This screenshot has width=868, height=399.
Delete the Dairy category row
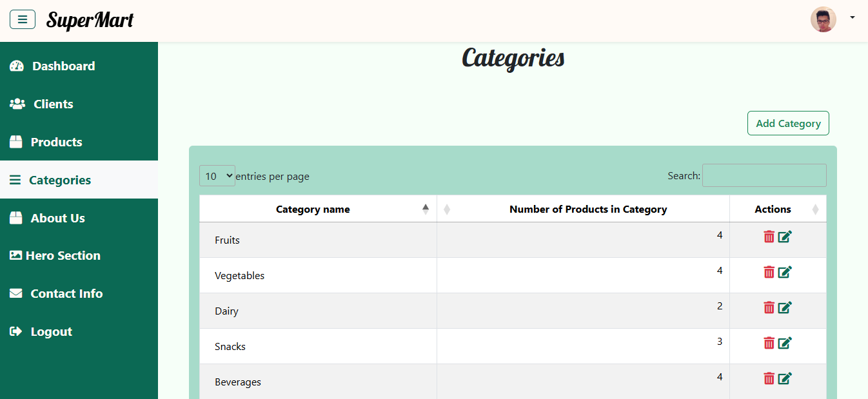[769, 307]
